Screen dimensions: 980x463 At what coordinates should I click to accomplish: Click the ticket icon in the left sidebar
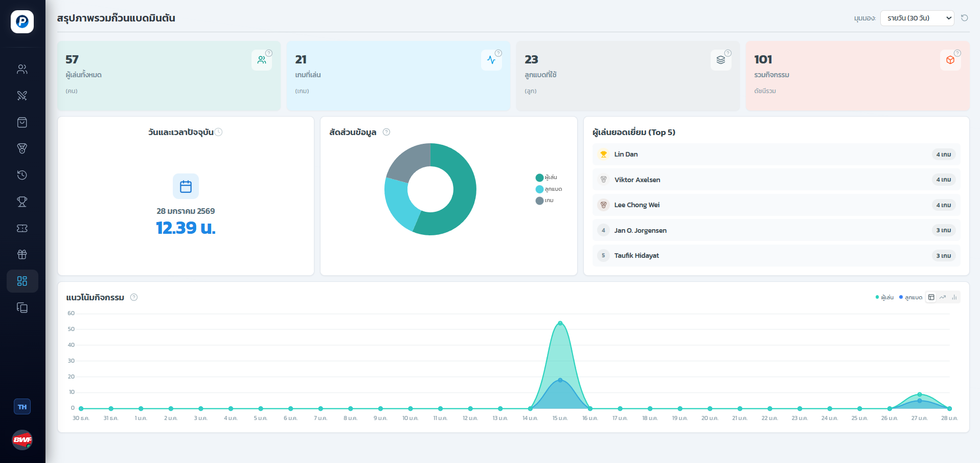point(22,228)
